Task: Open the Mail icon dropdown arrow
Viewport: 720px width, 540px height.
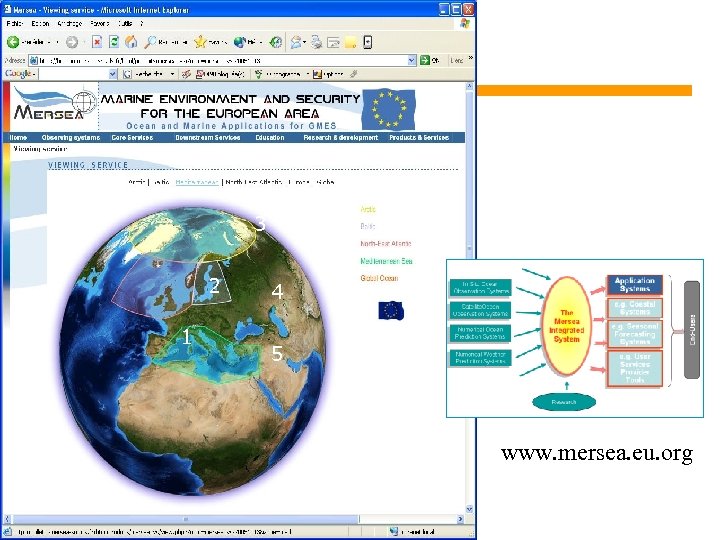Action: (x=304, y=42)
